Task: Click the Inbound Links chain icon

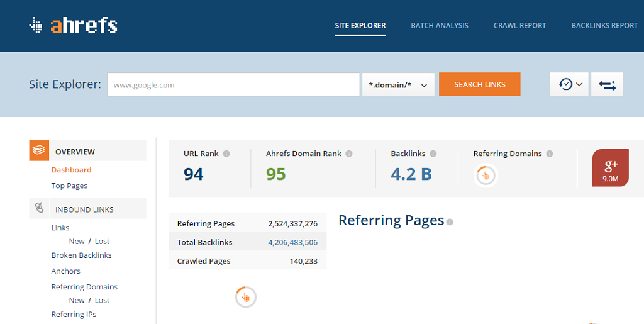Action: click(x=39, y=209)
